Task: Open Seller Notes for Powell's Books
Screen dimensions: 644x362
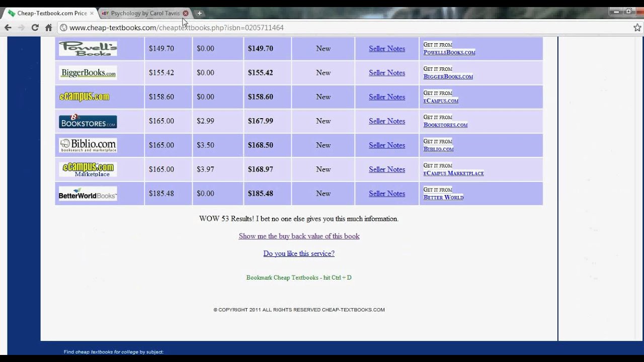Action: pyautogui.click(x=387, y=49)
